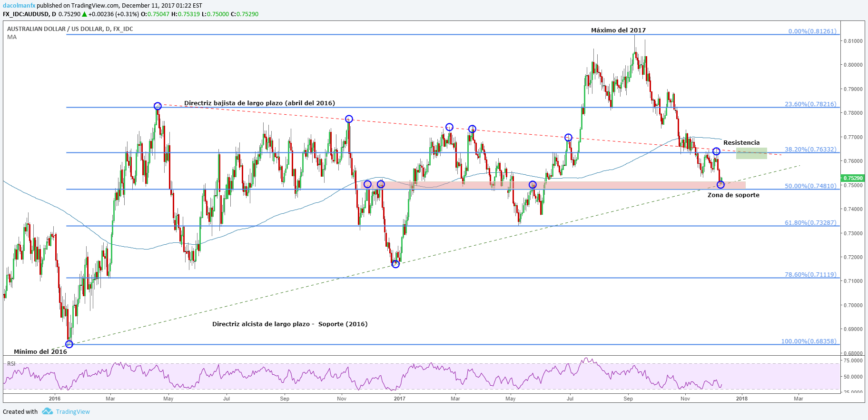Viewport: 868px width, 420px height.
Task: Click the green resistance zone rectangle
Action: (x=751, y=153)
